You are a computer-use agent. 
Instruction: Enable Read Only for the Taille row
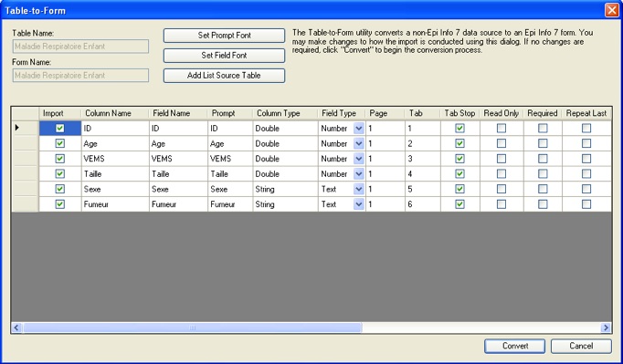pos(502,173)
